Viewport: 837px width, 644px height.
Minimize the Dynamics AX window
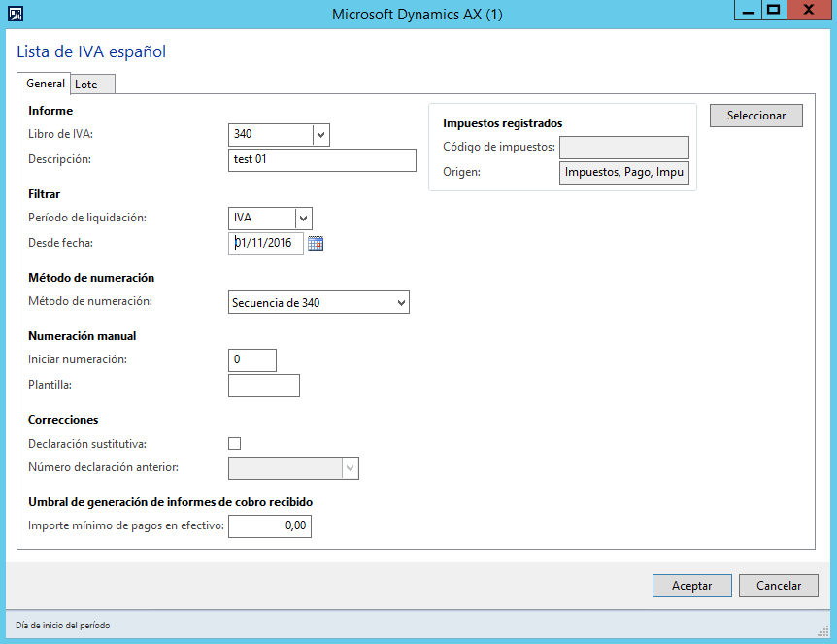748,10
